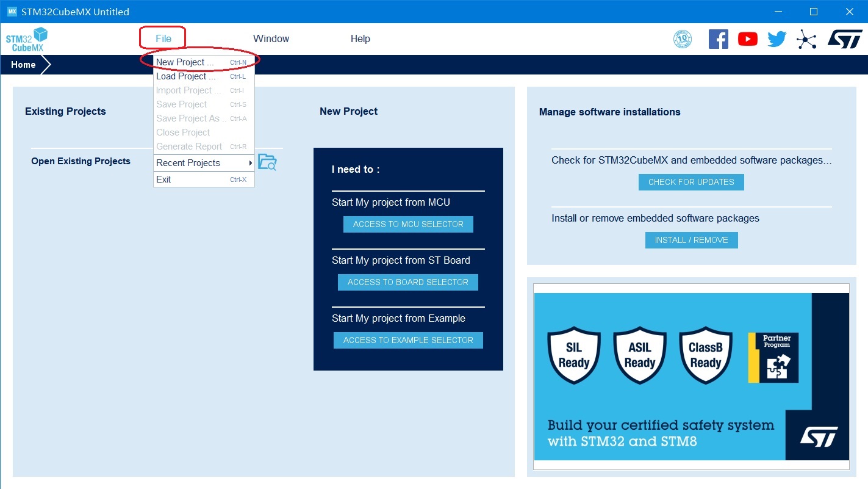Click the STM32CubeMX logo icon
This screenshot has width=868, height=489.
[x=27, y=40]
